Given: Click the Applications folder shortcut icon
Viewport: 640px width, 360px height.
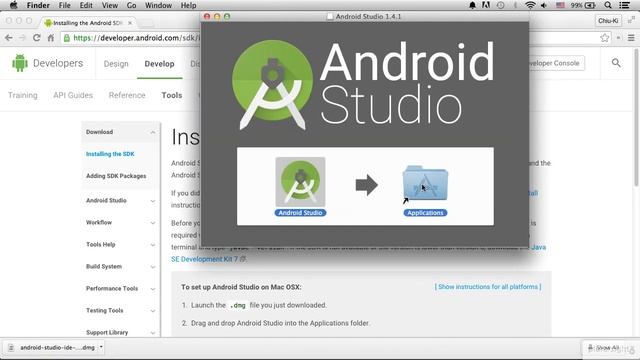Looking at the screenshot, I should 425,184.
